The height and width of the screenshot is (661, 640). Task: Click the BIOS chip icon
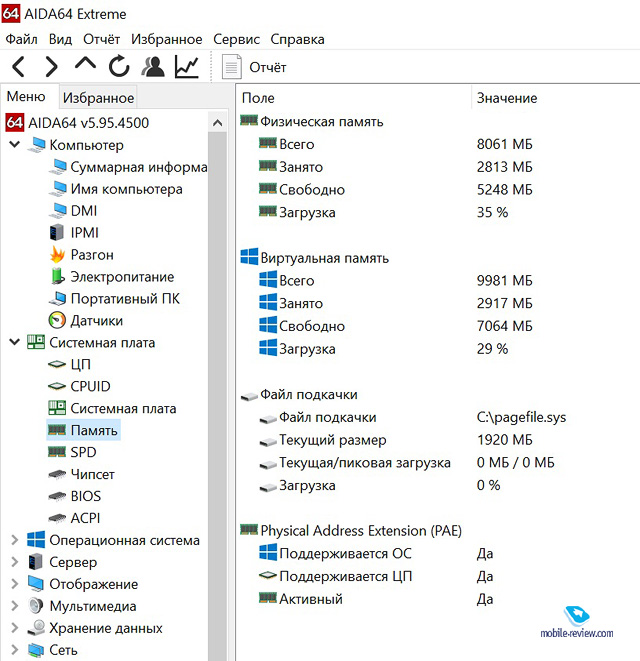point(57,496)
